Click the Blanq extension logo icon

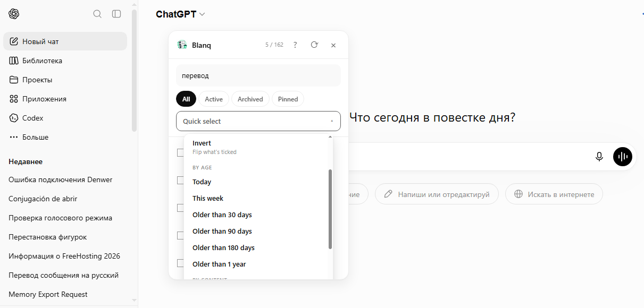(x=182, y=45)
